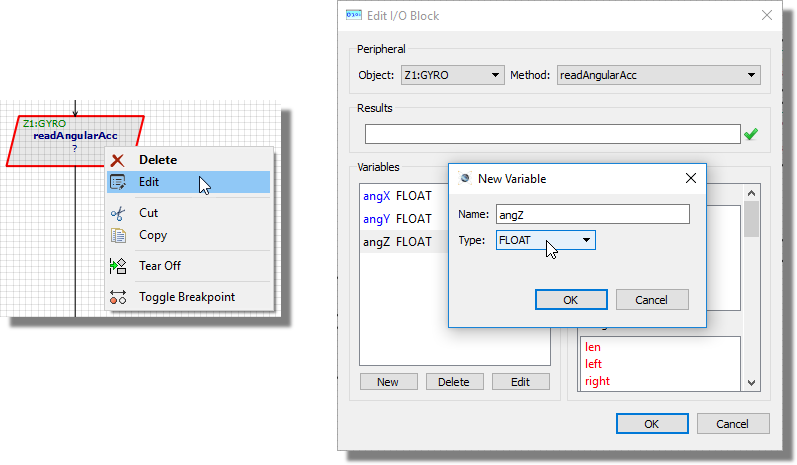Expand the Method readAngularAcc dropdown

pyautogui.click(x=658, y=75)
